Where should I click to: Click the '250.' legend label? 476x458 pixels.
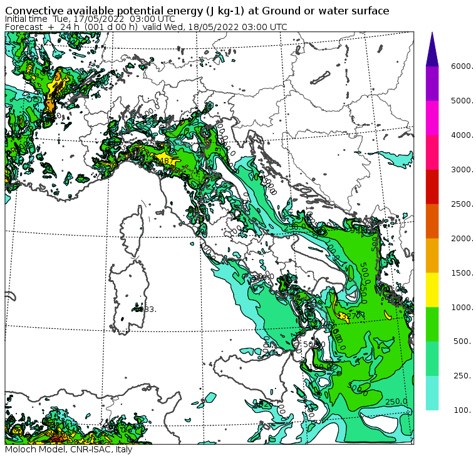coord(463,376)
